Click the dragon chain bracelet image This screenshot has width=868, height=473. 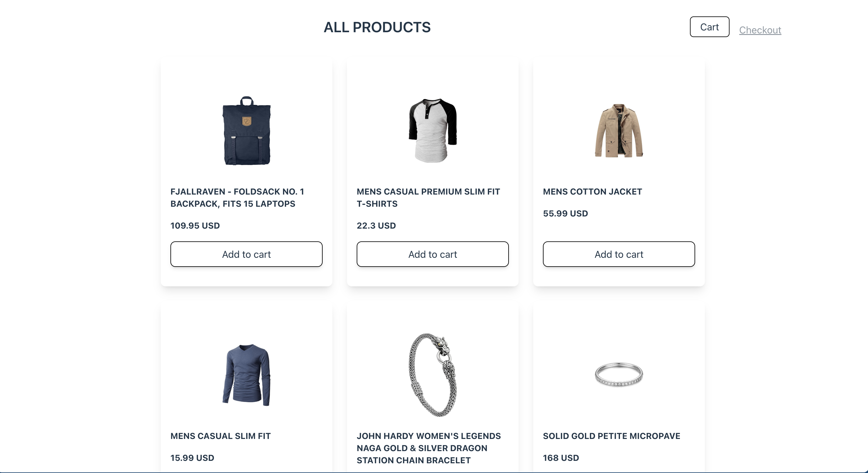pos(433,375)
